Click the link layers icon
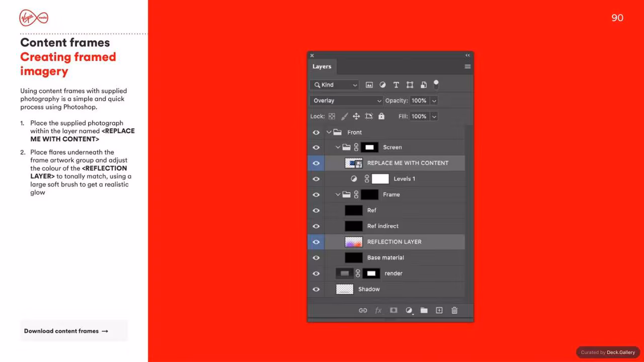 [x=363, y=310]
